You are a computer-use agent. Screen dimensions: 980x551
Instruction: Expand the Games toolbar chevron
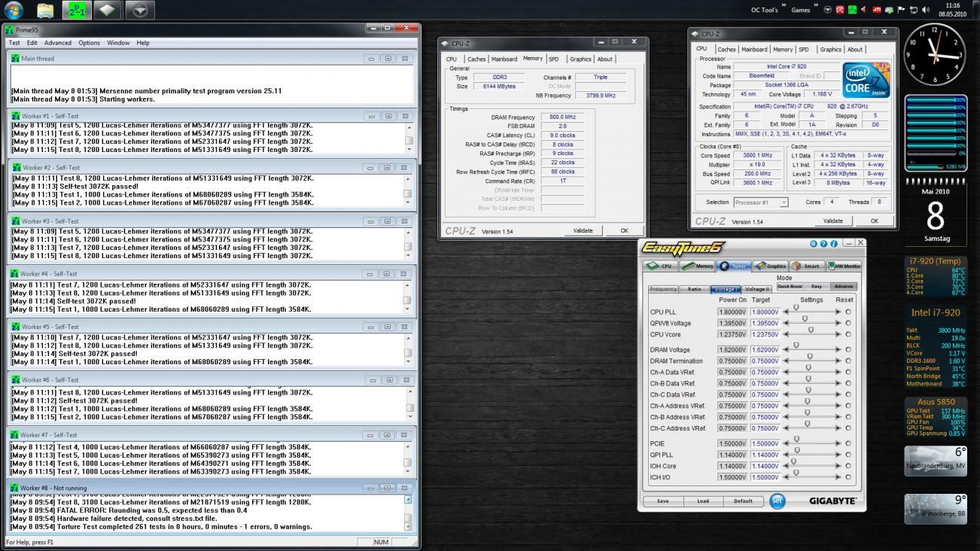(x=816, y=5)
